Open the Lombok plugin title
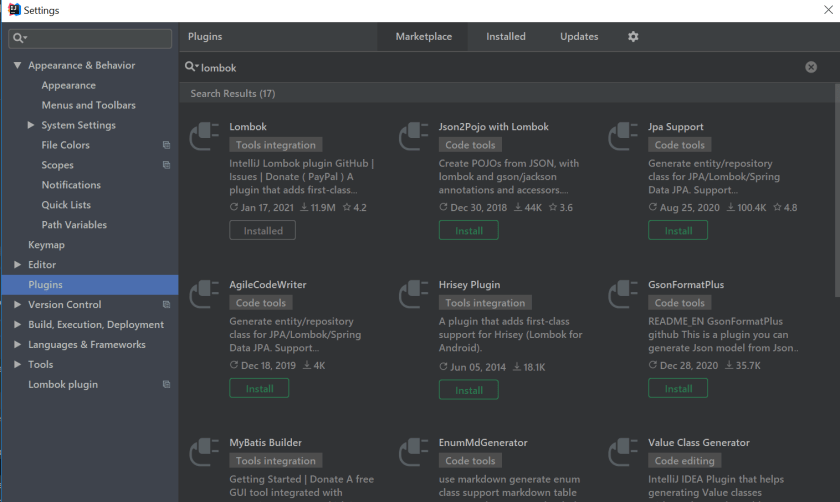This screenshot has width=840, height=502. 248,126
